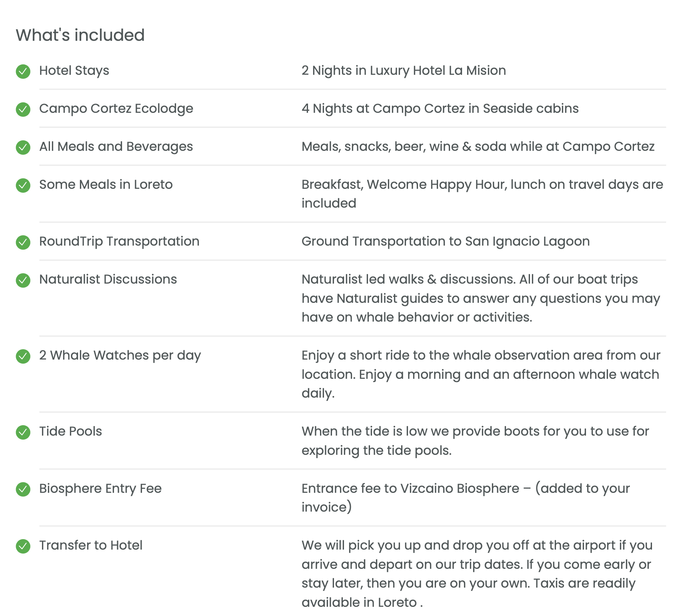Select the Transfer to Hotel label
The image size is (680, 616).
point(91,545)
